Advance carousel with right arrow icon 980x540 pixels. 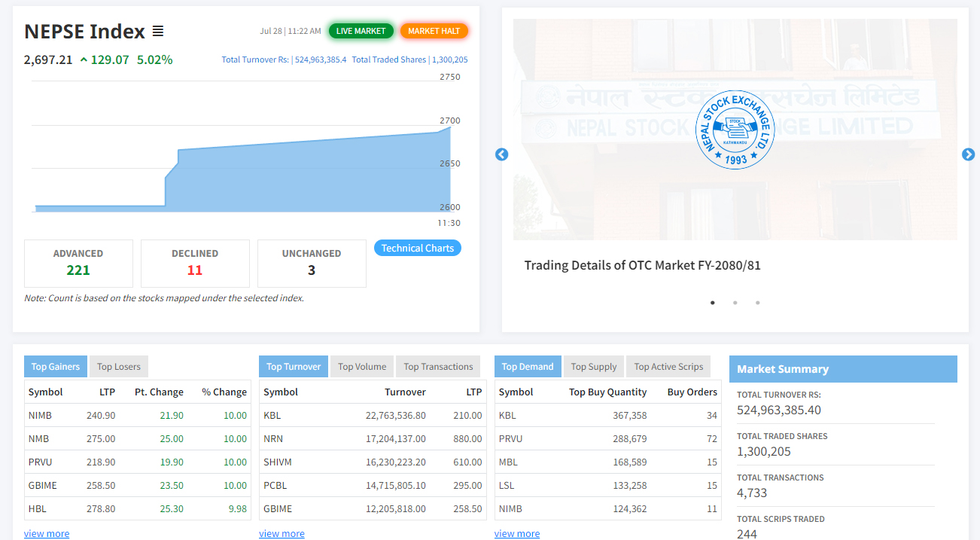pos(968,154)
